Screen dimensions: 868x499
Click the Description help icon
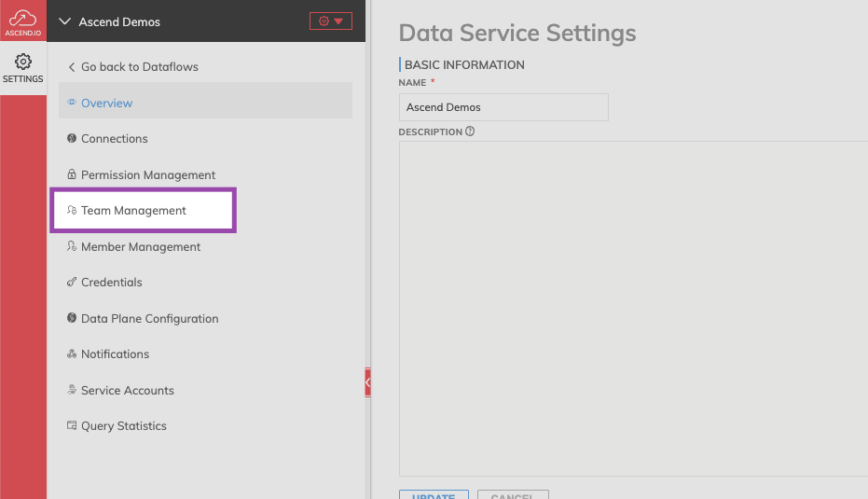click(x=470, y=132)
